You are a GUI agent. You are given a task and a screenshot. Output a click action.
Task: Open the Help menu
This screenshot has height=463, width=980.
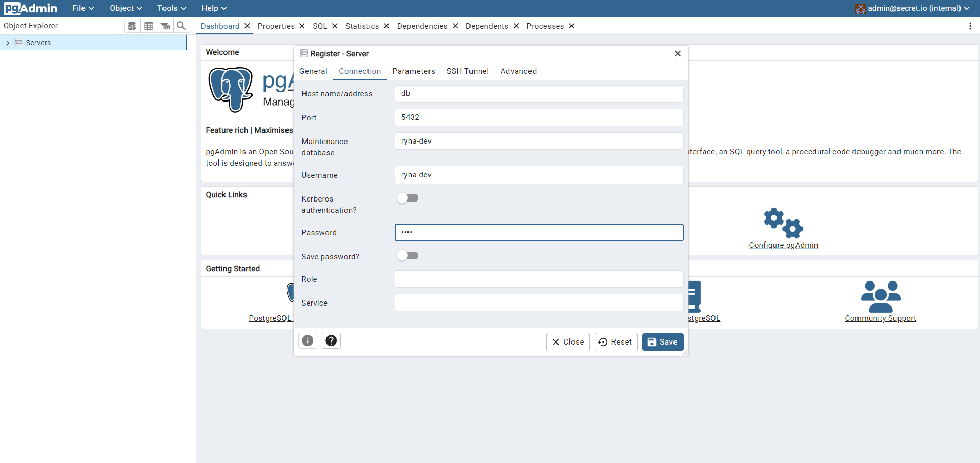tap(214, 8)
